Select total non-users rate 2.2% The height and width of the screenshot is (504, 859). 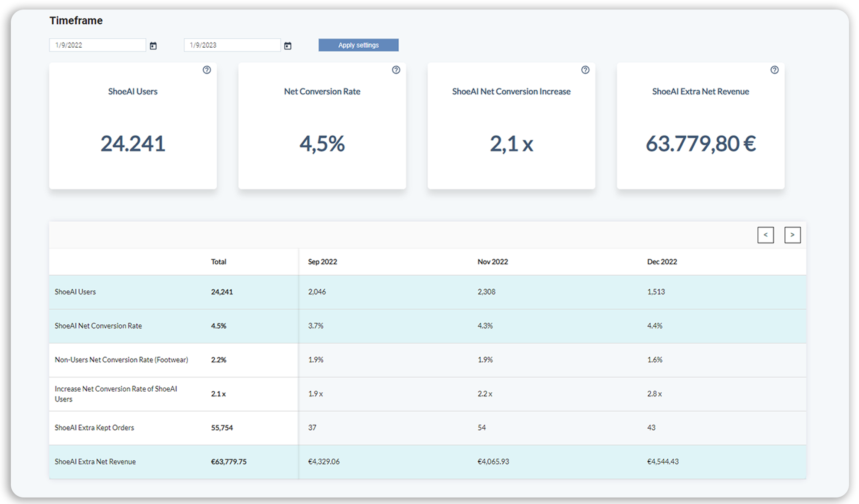pyautogui.click(x=219, y=360)
